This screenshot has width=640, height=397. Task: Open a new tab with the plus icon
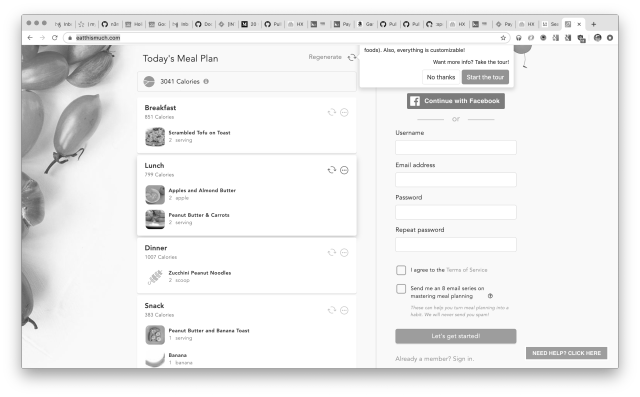[x=593, y=24]
